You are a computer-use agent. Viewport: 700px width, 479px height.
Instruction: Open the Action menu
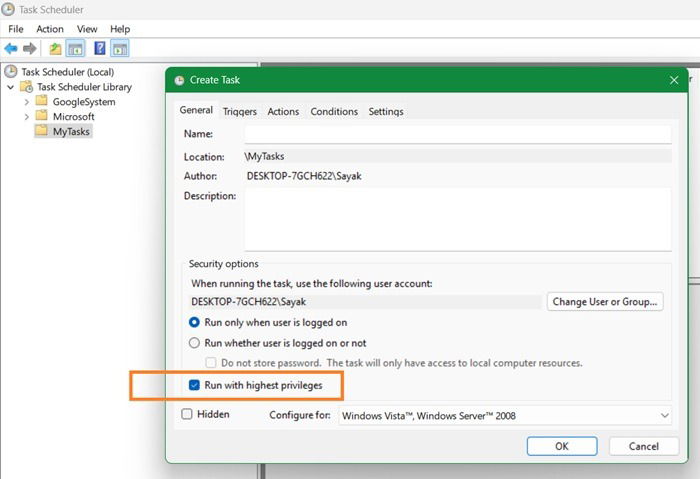coord(50,29)
